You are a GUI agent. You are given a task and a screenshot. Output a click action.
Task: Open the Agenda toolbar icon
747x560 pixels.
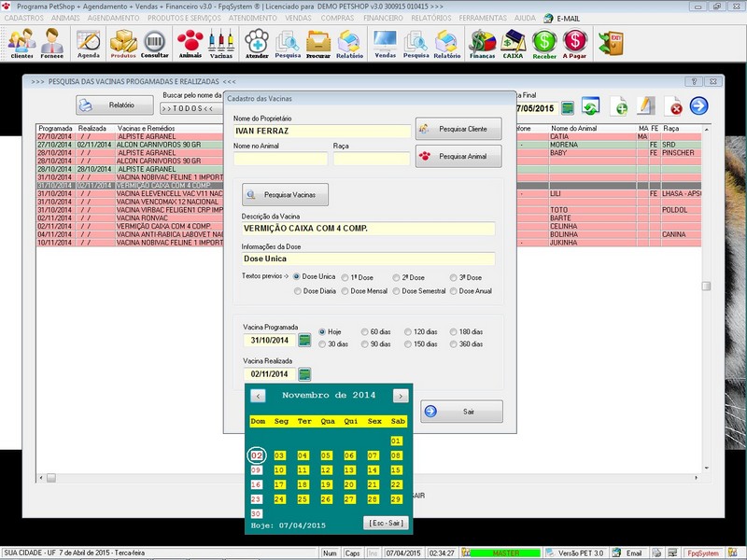tap(89, 44)
